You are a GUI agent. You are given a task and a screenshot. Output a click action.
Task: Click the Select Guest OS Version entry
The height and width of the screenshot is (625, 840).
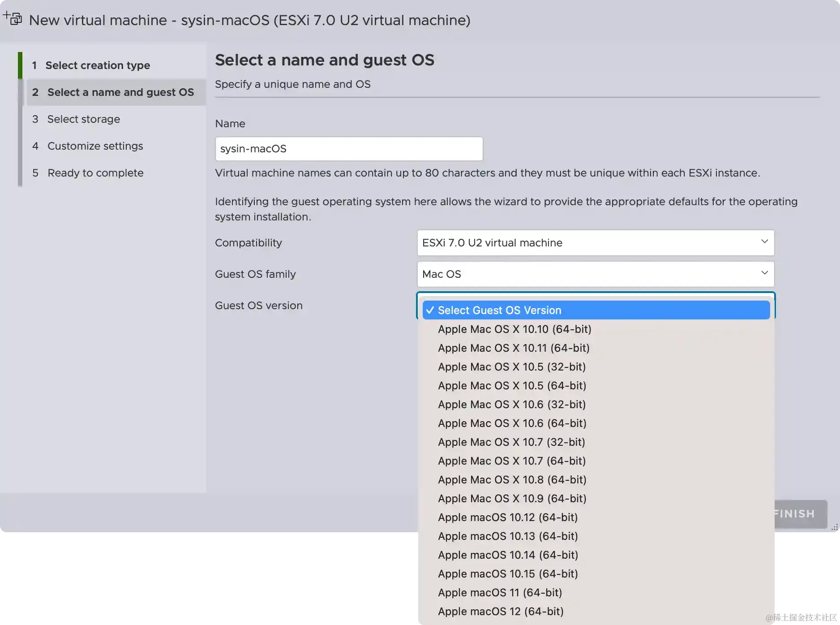499,310
